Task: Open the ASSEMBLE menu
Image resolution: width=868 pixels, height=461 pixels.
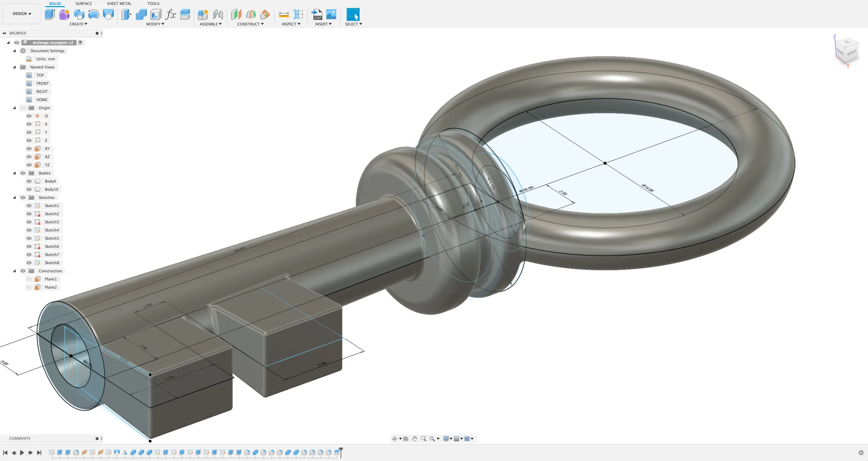Action: tap(211, 24)
